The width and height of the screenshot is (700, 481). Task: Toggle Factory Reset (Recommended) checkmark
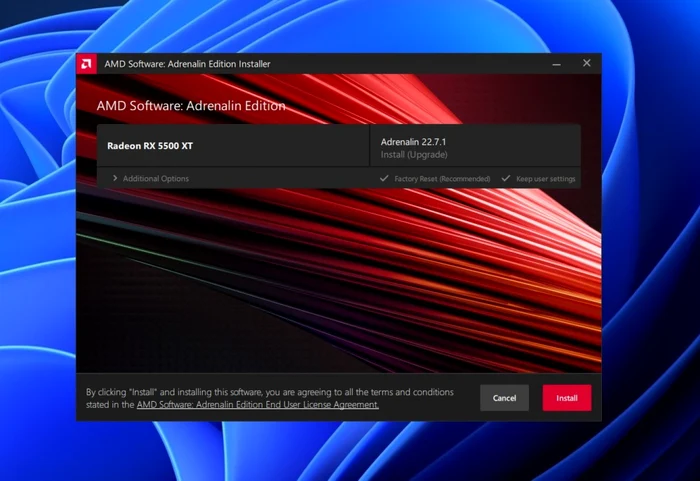tap(384, 178)
